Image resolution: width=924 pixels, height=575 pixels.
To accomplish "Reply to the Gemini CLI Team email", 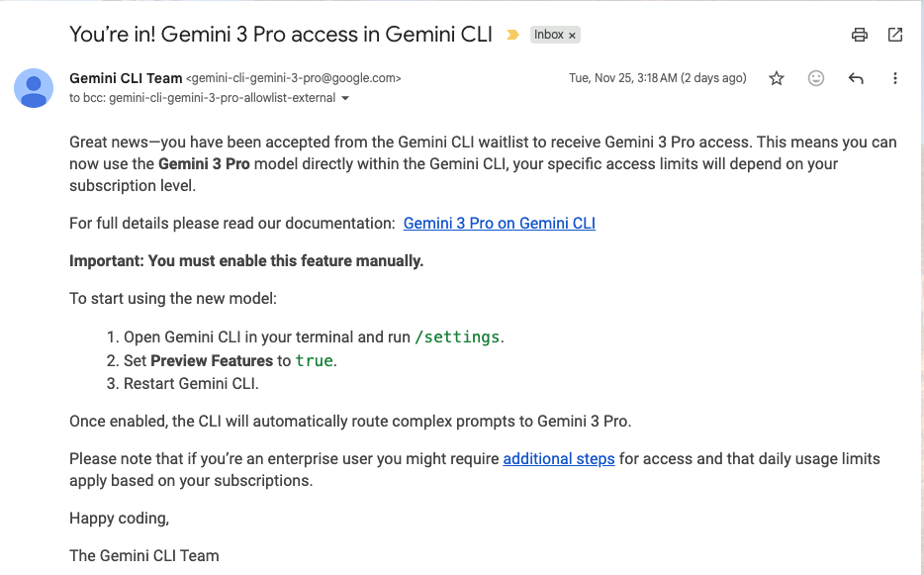I will [856, 78].
